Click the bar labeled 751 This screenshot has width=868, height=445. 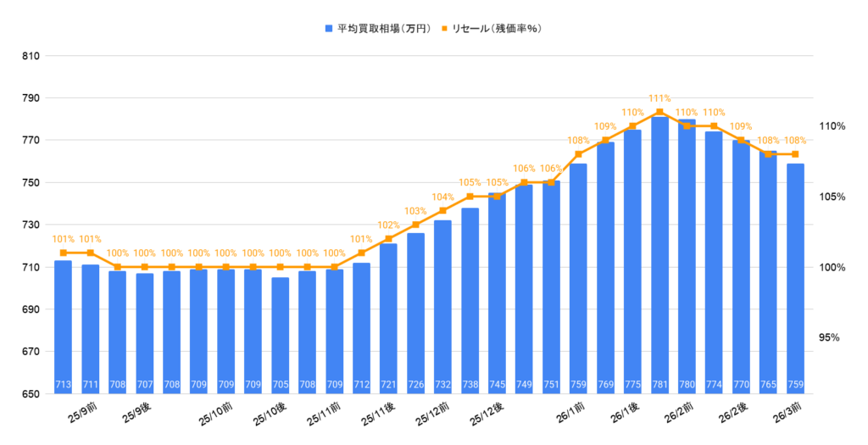[x=551, y=287]
